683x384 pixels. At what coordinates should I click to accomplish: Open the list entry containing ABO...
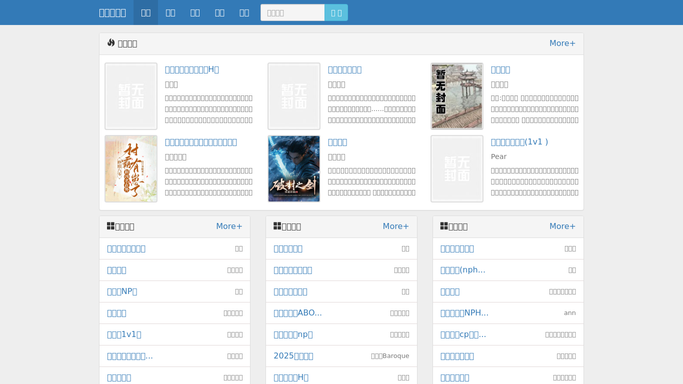[x=298, y=313]
